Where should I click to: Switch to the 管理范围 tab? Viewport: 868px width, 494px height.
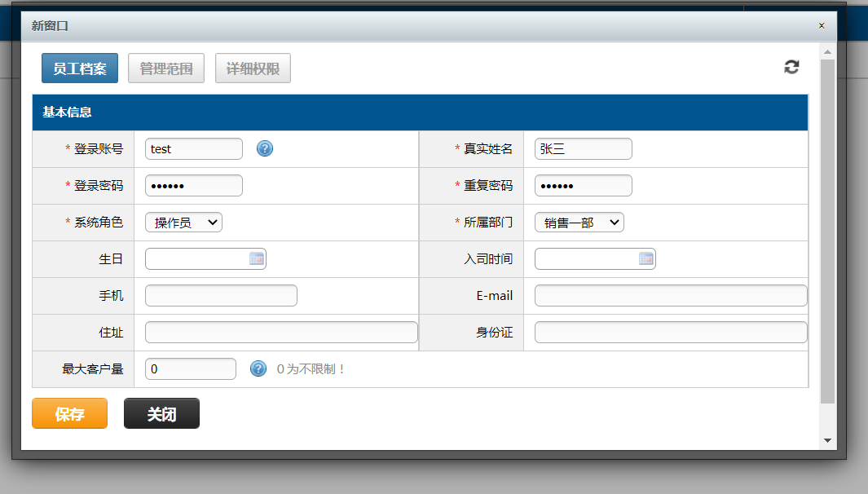pos(166,68)
